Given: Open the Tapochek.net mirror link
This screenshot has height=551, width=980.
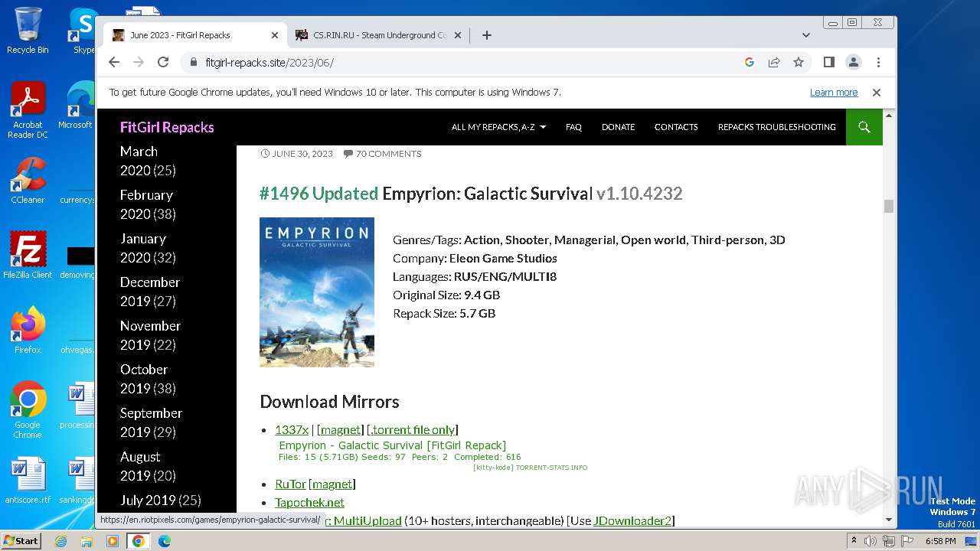Looking at the screenshot, I should [309, 503].
